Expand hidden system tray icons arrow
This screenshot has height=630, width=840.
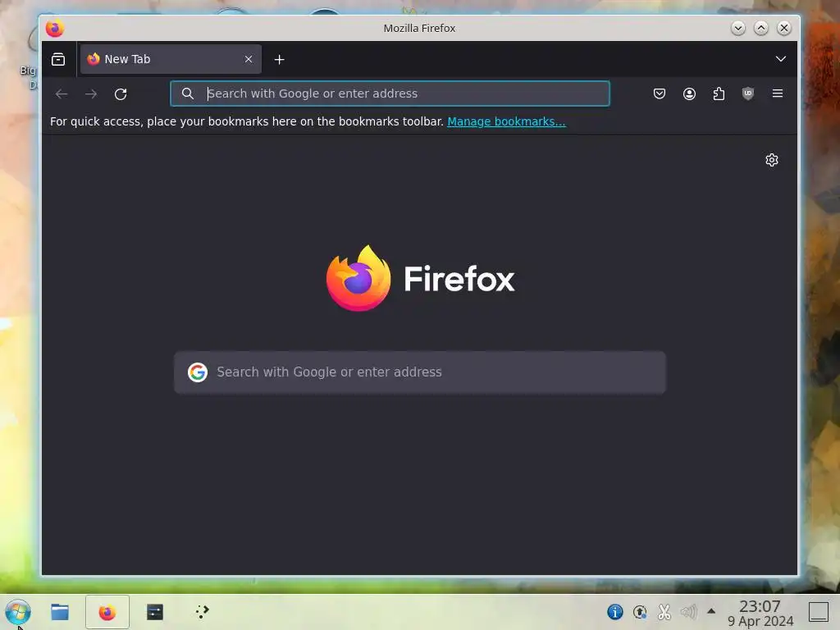(x=711, y=610)
